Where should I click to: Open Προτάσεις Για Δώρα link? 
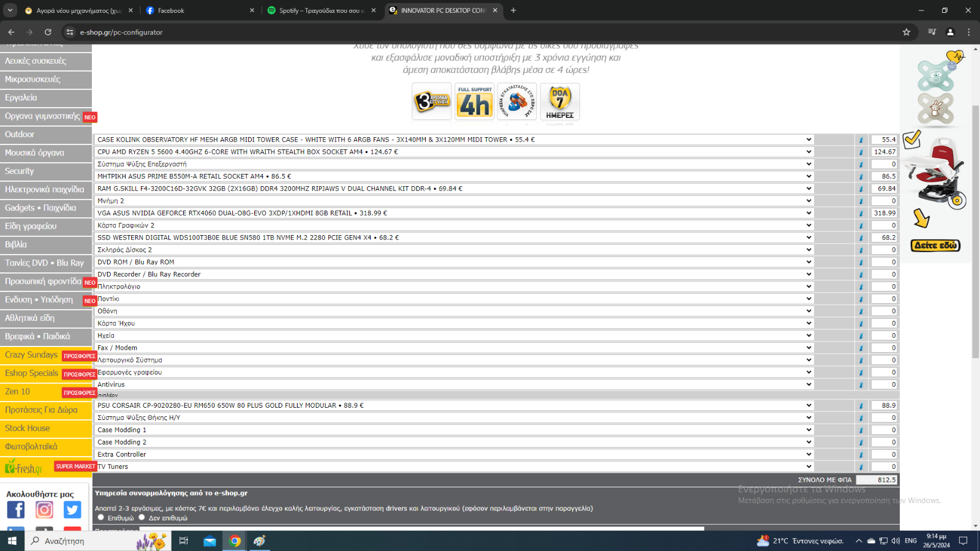pyautogui.click(x=46, y=410)
